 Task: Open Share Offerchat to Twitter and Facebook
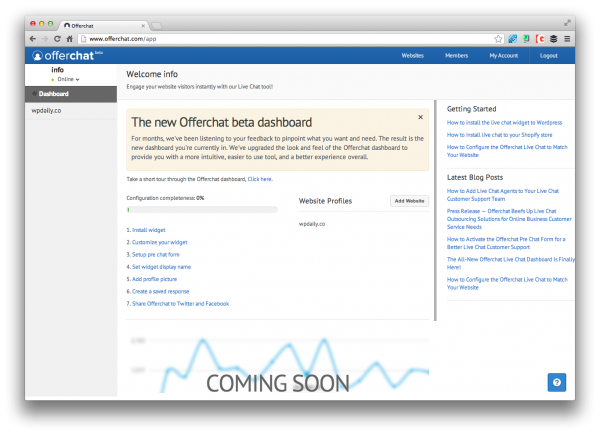(180, 303)
